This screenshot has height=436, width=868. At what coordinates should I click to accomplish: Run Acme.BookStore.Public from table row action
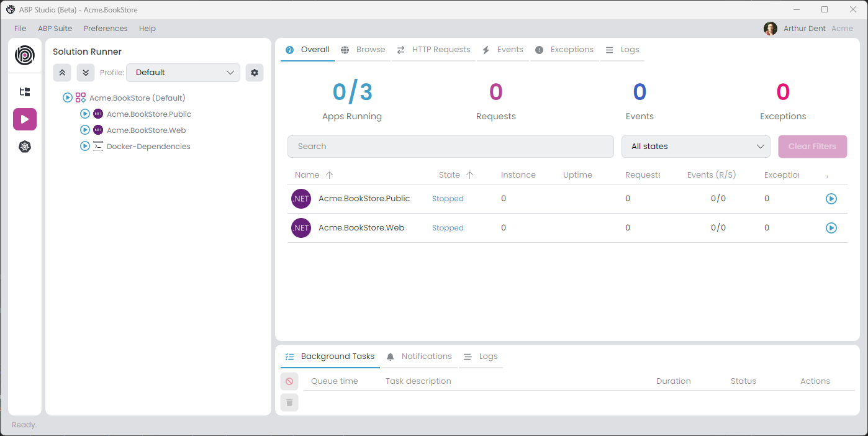coord(831,199)
